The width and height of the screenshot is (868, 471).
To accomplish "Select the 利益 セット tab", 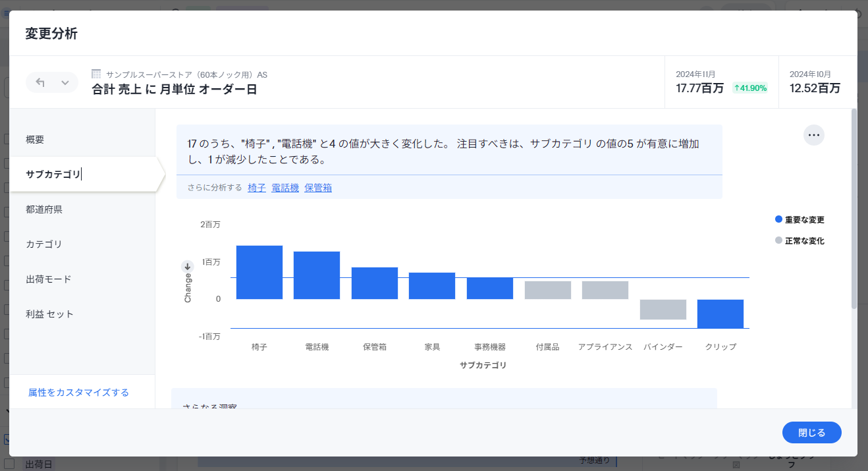I will [x=49, y=314].
